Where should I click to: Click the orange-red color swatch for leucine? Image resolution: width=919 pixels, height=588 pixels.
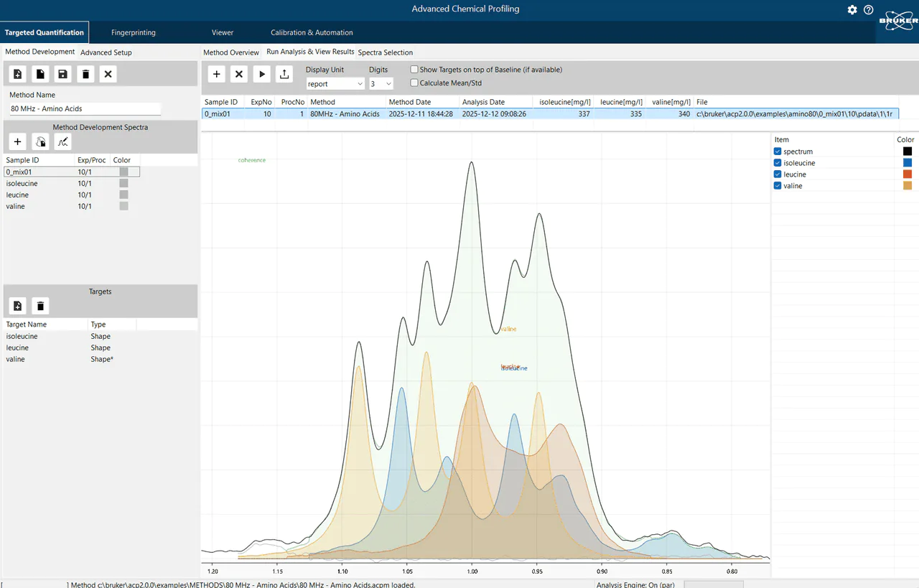point(908,174)
